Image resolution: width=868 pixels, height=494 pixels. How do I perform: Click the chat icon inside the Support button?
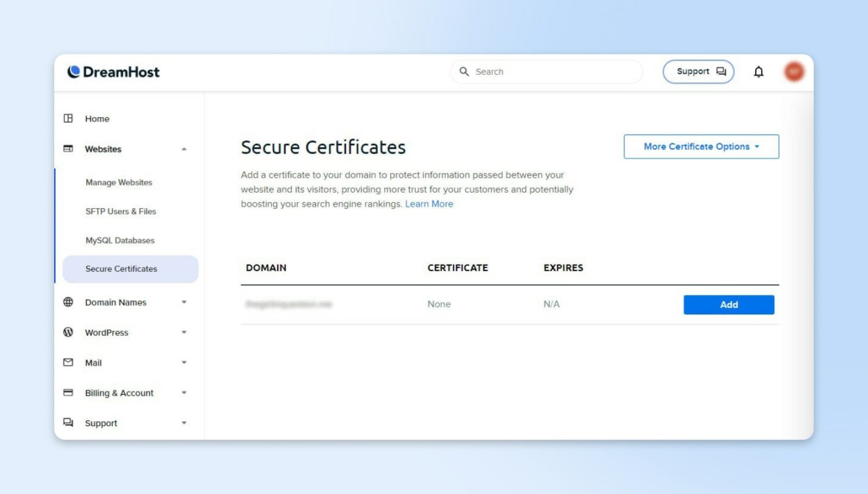[x=721, y=71]
